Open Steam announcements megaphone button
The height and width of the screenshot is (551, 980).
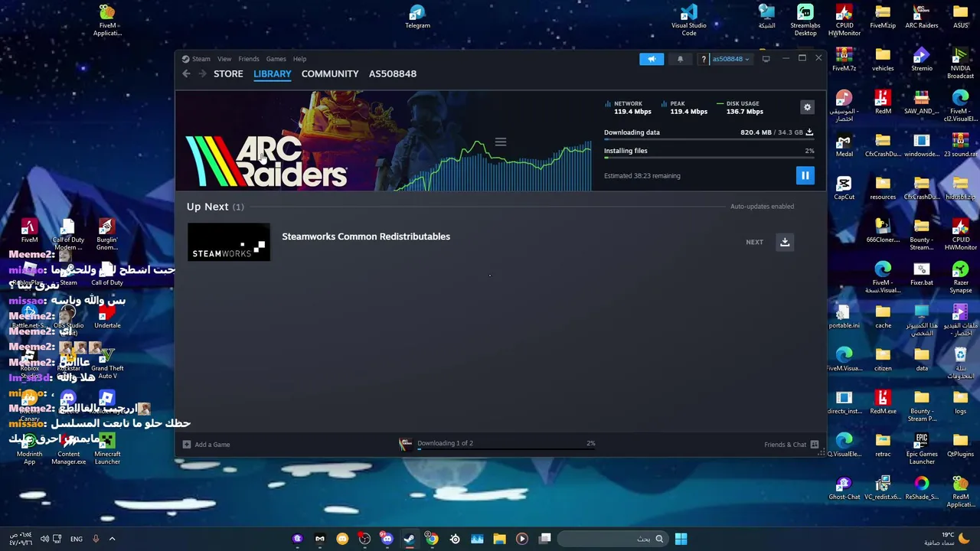[652, 59]
